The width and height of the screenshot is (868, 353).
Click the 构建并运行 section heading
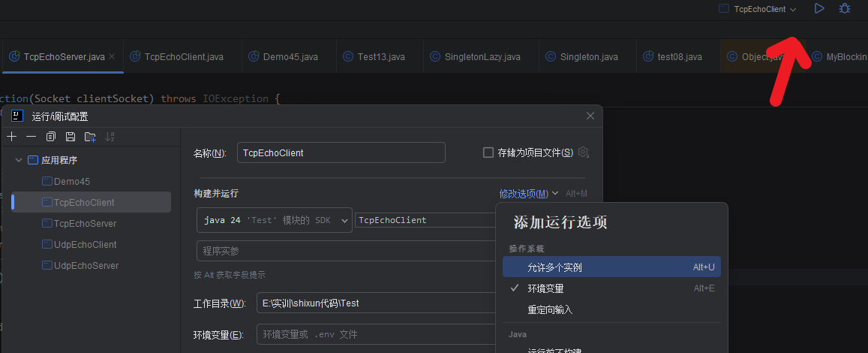coord(216,194)
